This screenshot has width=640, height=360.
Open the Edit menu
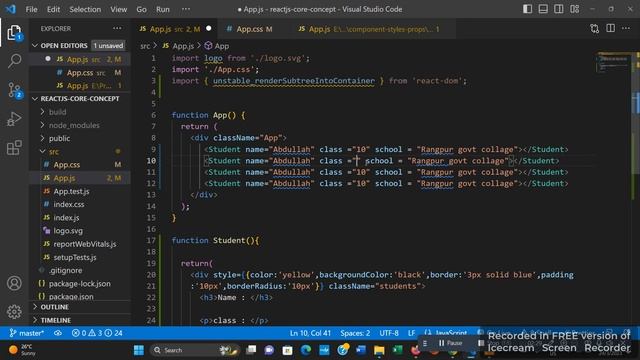tap(53, 9)
